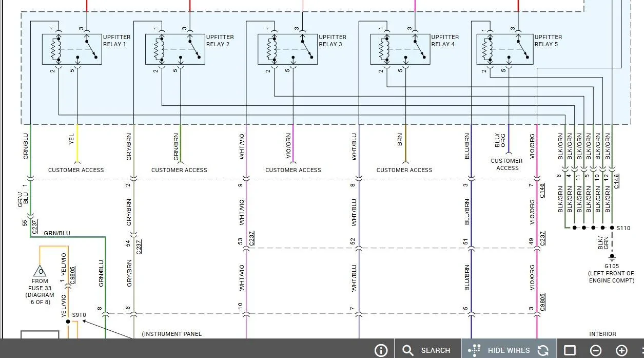Click pin number 51 on BLU/BRN wire
This screenshot has width=644, height=358.
[x=466, y=241]
